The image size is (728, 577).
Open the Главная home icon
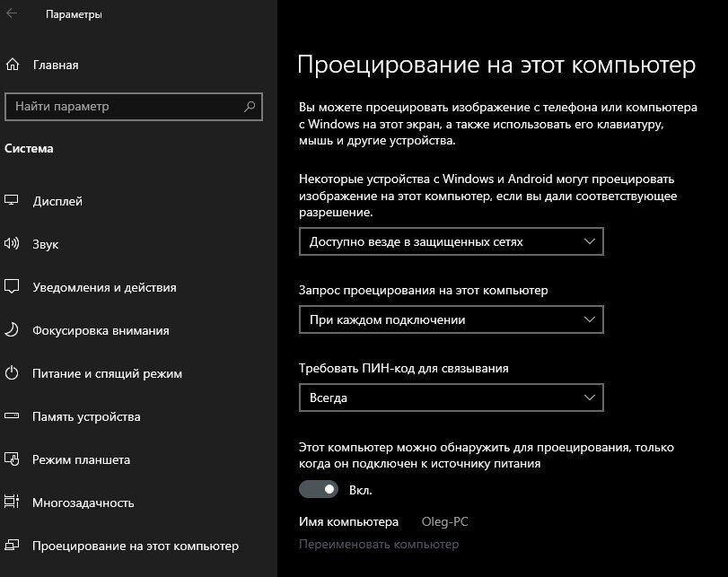pyautogui.click(x=13, y=65)
